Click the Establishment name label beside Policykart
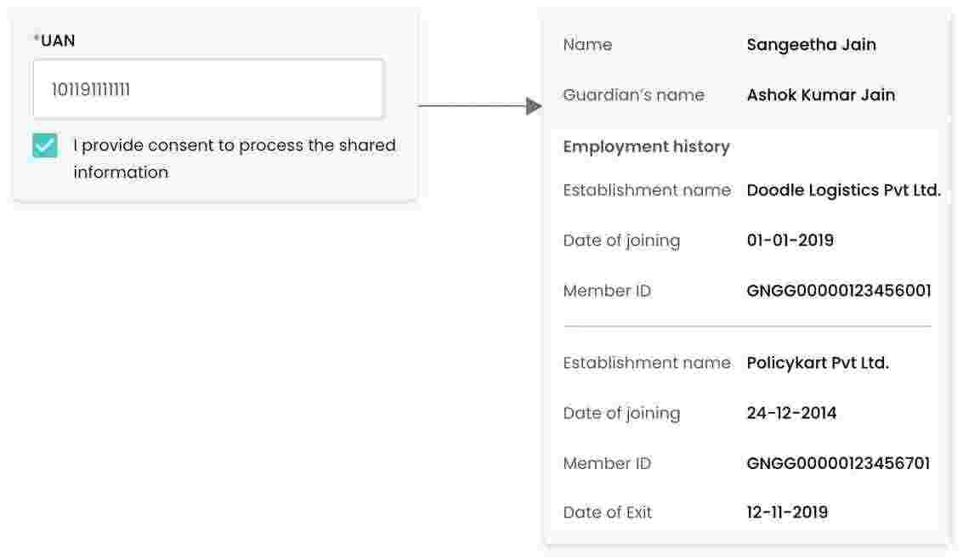The image size is (963, 560). coord(646,362)
